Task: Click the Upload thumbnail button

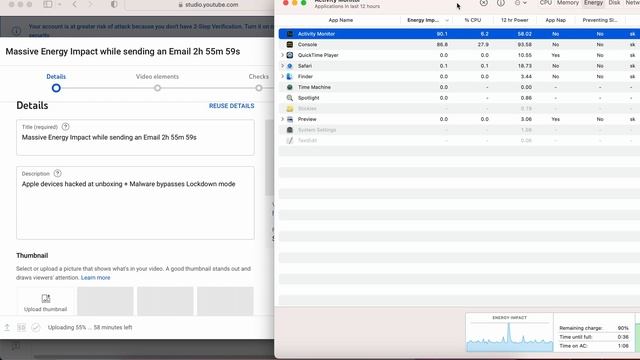Action: pyautogui.click(x=45, y=301)
